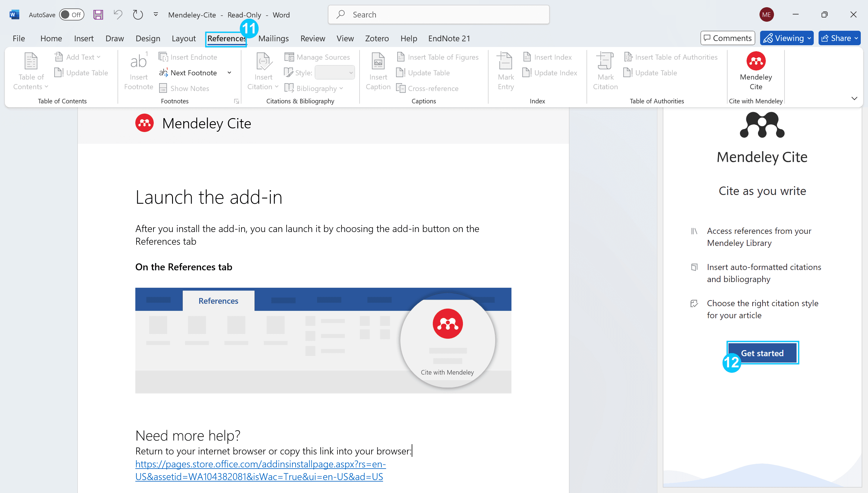Click Insert Index
Screen dimensions: 868x493
547,57
